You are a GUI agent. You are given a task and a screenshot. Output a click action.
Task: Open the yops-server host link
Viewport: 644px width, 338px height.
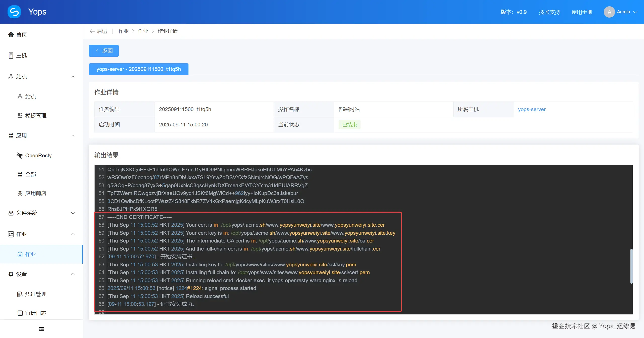pos(532,109)
